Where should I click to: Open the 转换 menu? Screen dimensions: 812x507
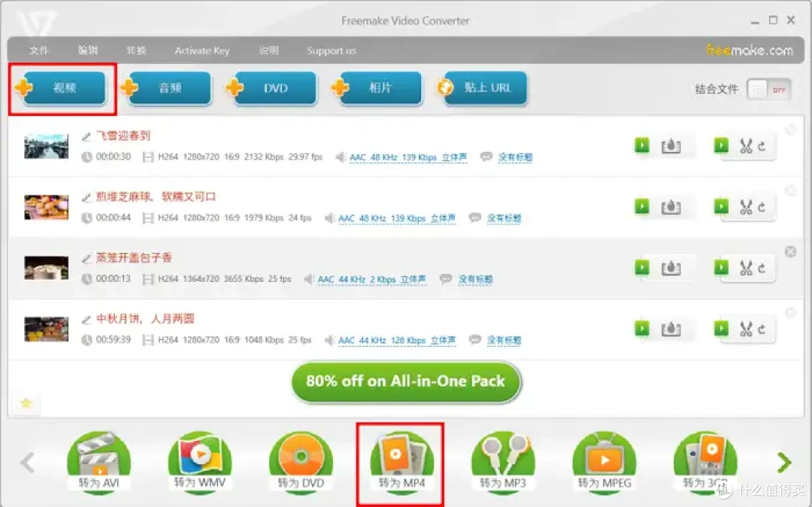136,50
